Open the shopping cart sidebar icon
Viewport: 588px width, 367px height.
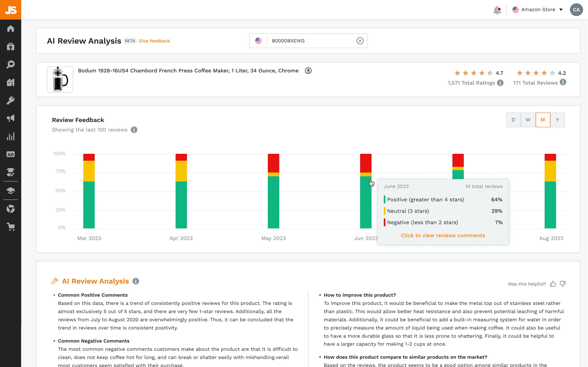point(11,227)
